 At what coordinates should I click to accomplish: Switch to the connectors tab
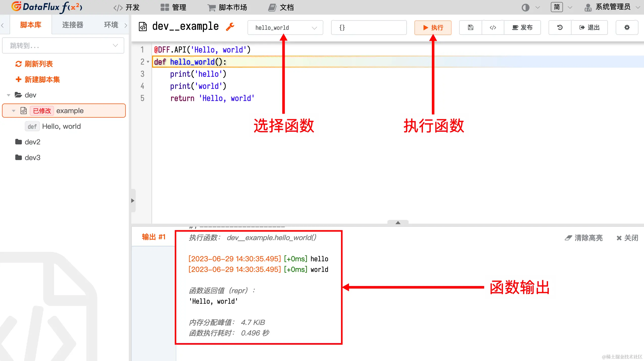point(73,25)
